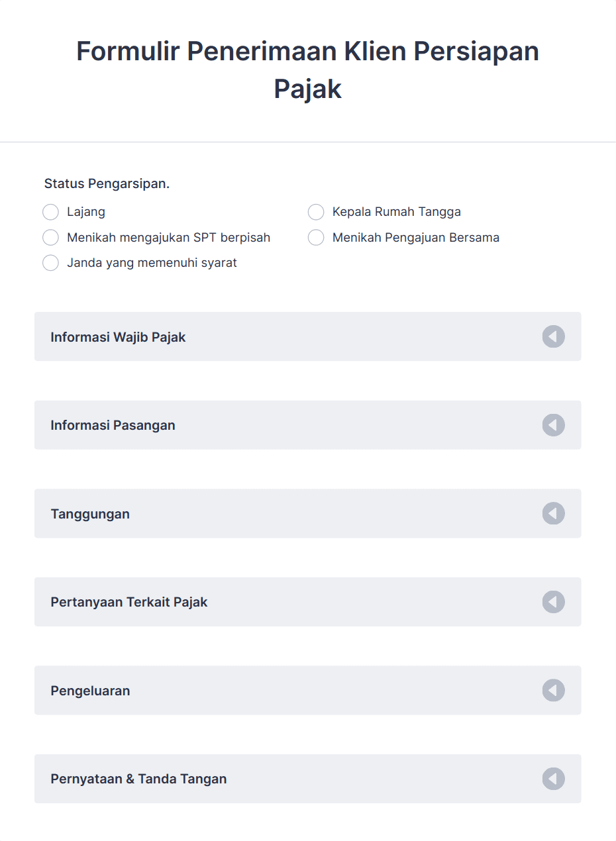Click the collapse arrow on Informasi Wajib Pajak
This screenshot has height=841, width=616.
pyautogui.click(x=554, y=336)
